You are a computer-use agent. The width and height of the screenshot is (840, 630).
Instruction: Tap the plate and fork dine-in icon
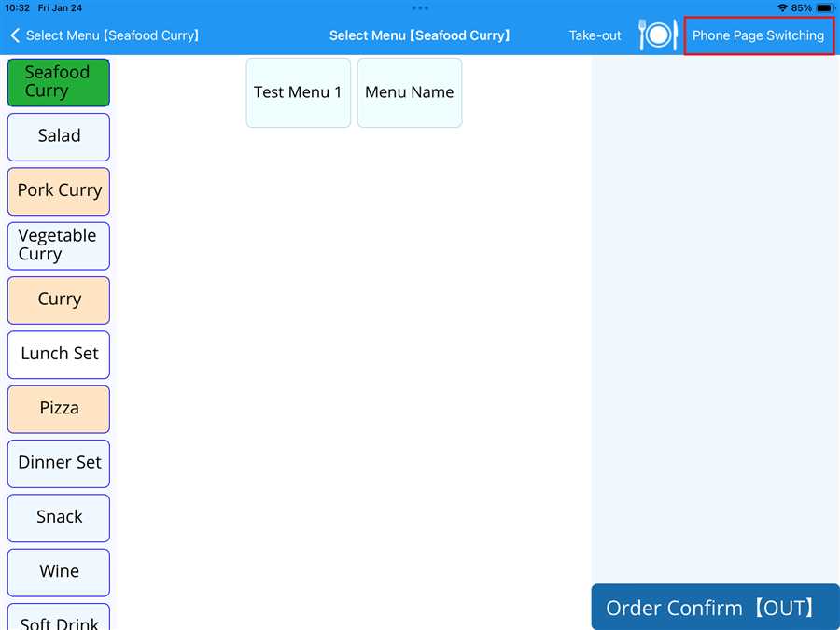[657, 35]
